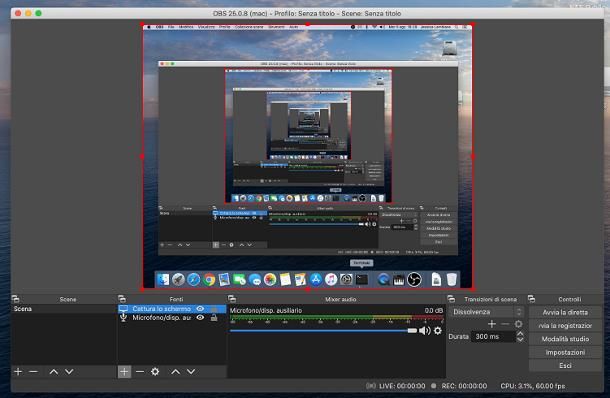610x398 pixels.
Task: Move the selected source down
Action: [191, 372]
